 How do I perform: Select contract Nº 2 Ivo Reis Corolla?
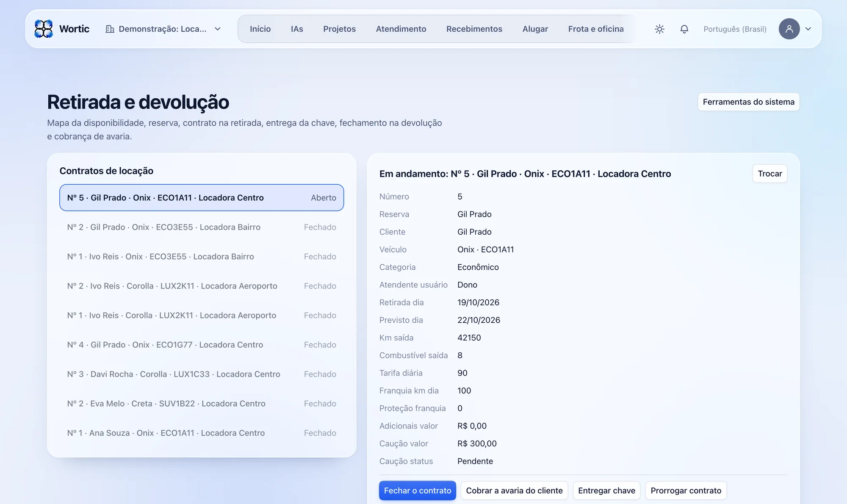pyautogui.click(x=202, y=286)
